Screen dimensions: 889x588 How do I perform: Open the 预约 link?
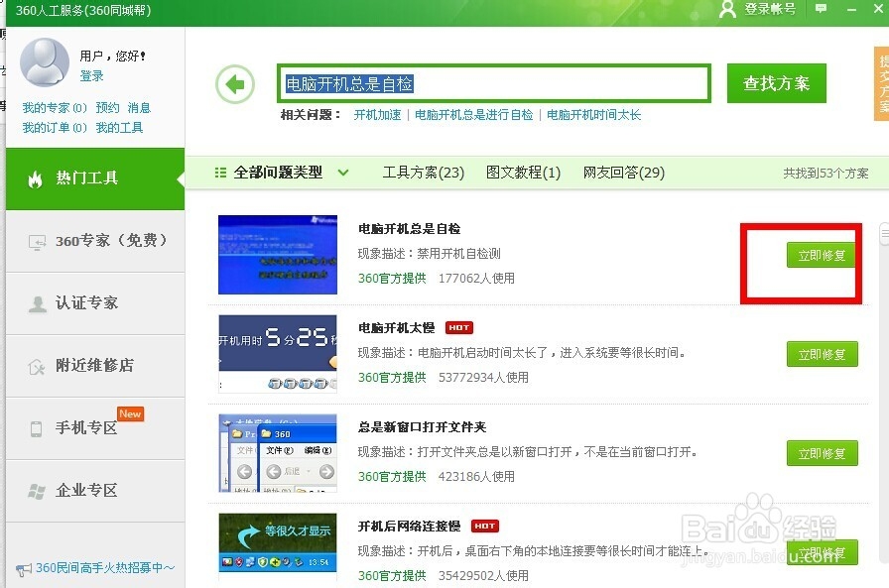(x=108, y=108)
